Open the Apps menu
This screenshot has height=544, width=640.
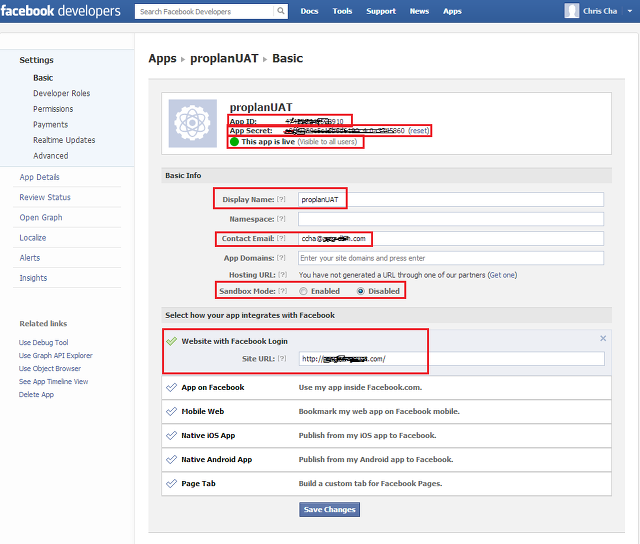(x=452, y=11)
